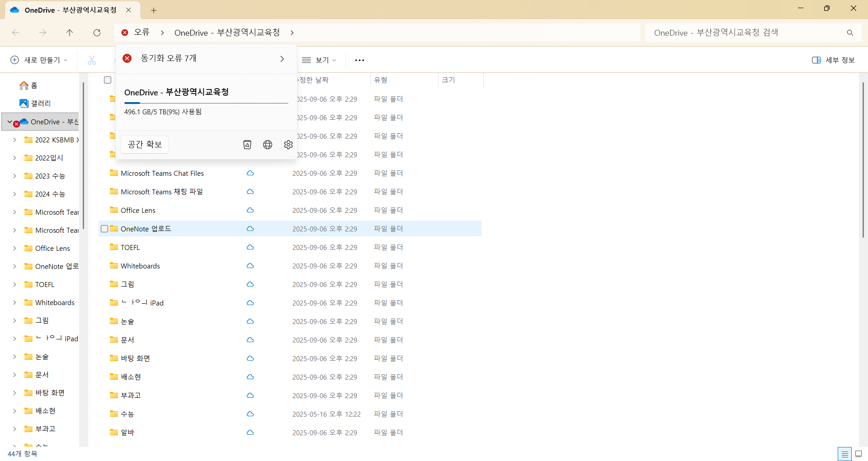
Task: Click the Home icon in sidebar
Action: 24,85
